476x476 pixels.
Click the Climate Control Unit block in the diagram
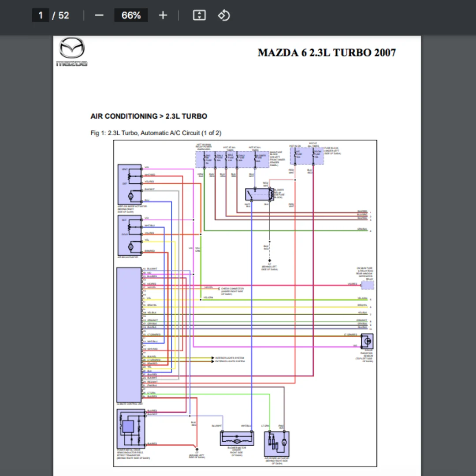pyautogui.click(x=129, y=335)
